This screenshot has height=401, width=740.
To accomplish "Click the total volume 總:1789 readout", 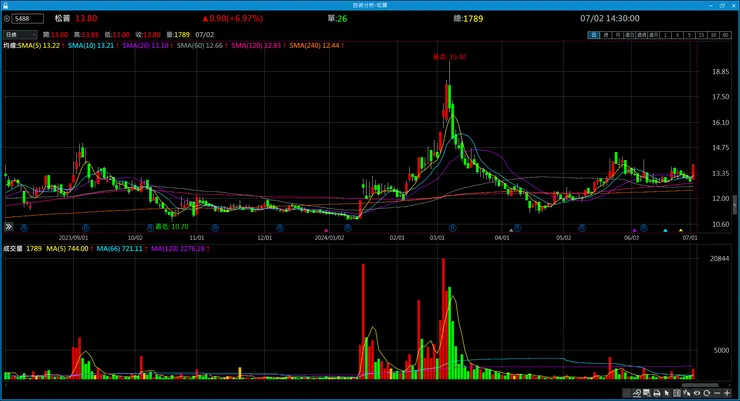I will coord(468,19).
